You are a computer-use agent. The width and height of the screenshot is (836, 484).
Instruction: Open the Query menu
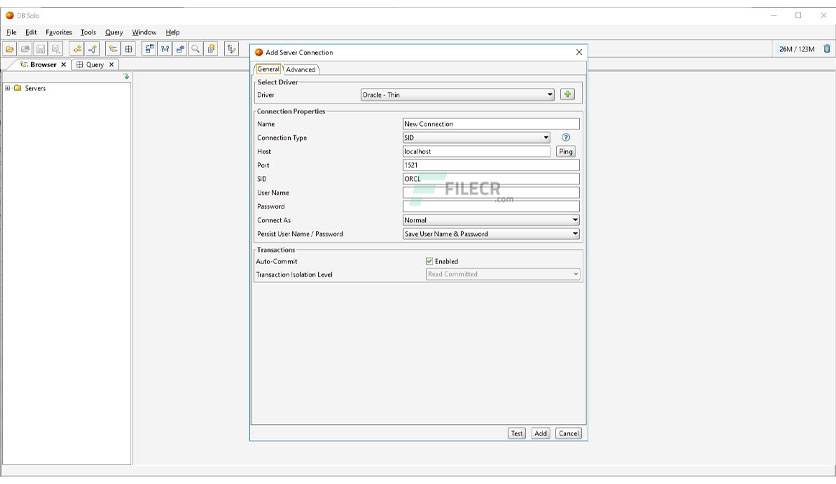coord(114,32)
